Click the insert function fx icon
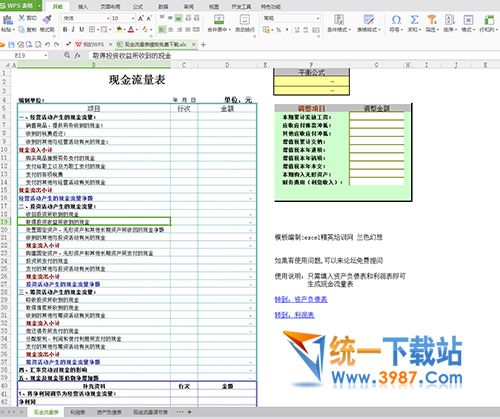The image size is (500, 419). click(77, 55)
